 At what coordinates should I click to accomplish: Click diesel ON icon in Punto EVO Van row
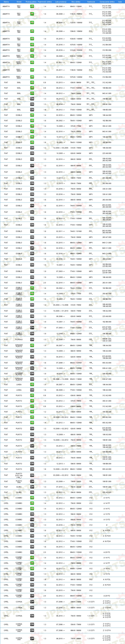point(32,475)
